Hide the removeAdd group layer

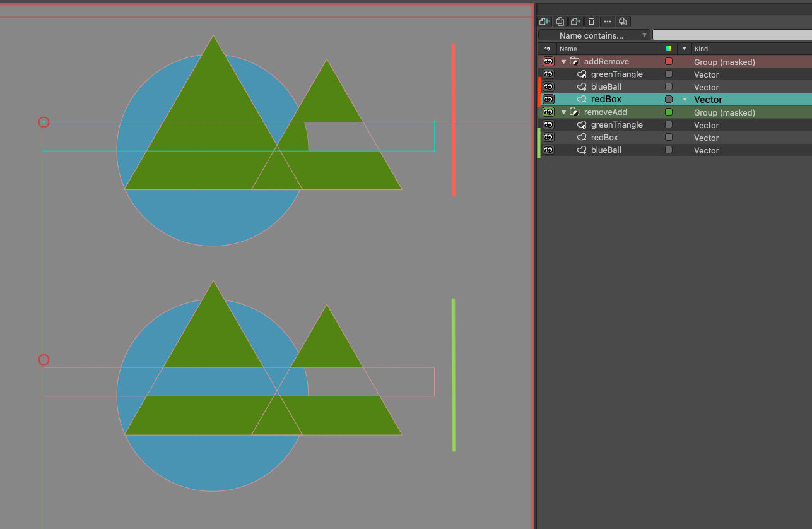[x=548, y=112]
